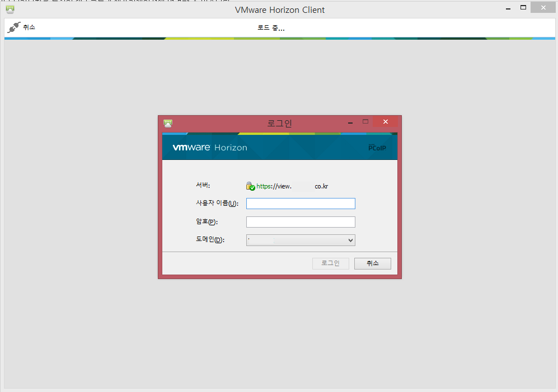Close the VMware Horizon Client window
558x392 pixels.
point(543,7)
